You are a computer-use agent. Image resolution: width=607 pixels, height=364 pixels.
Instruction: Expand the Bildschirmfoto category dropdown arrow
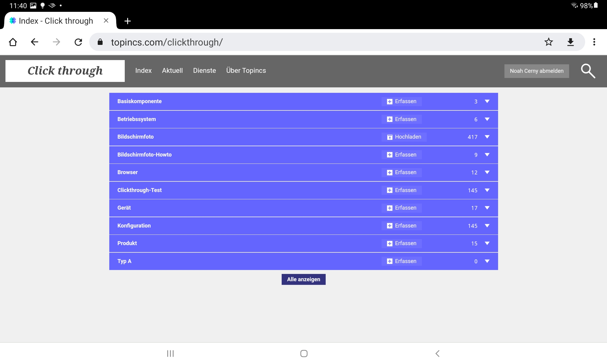click(x=487, y=137)
